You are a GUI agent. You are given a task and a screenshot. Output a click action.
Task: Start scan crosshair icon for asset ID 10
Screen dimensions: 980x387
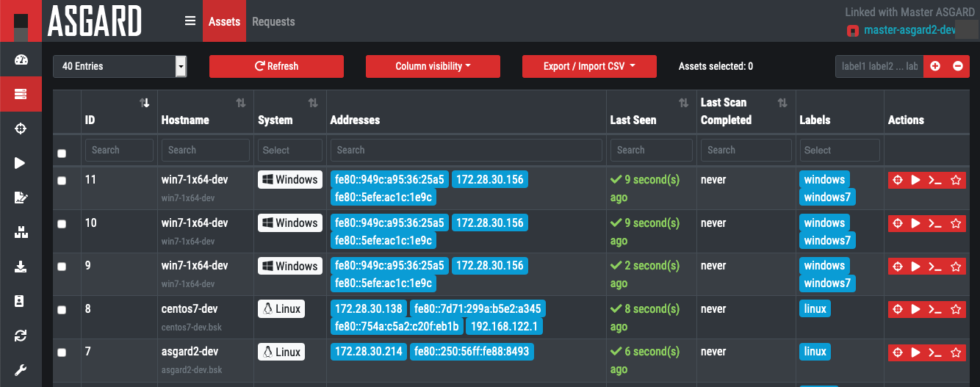(897, 223)
